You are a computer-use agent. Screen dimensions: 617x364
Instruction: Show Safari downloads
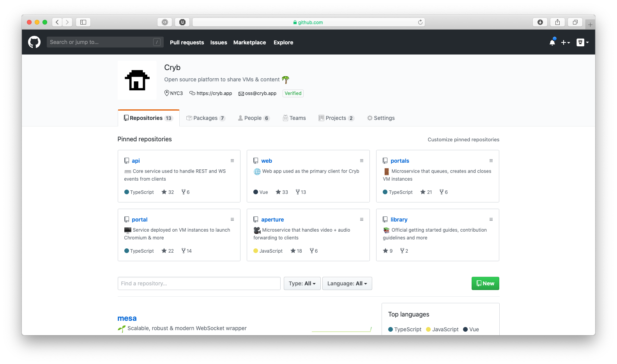[540, 22]
